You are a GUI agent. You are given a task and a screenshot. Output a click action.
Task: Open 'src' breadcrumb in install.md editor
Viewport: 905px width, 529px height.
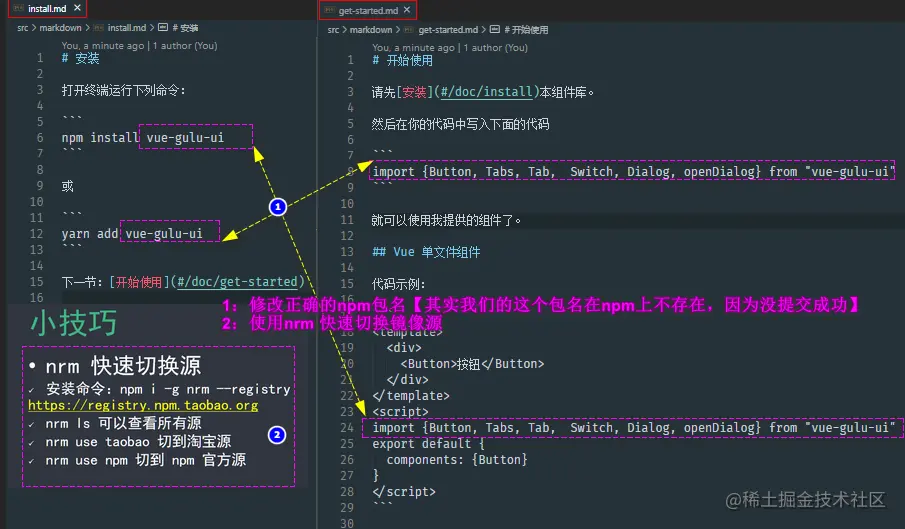(x=23, y=28)
